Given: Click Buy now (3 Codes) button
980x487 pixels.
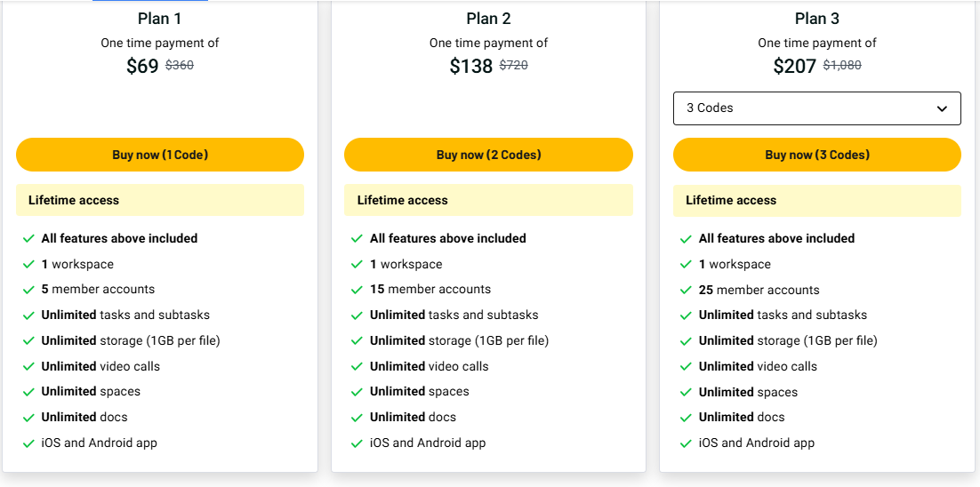Looking at the screenshot, I should click(816, 155).
